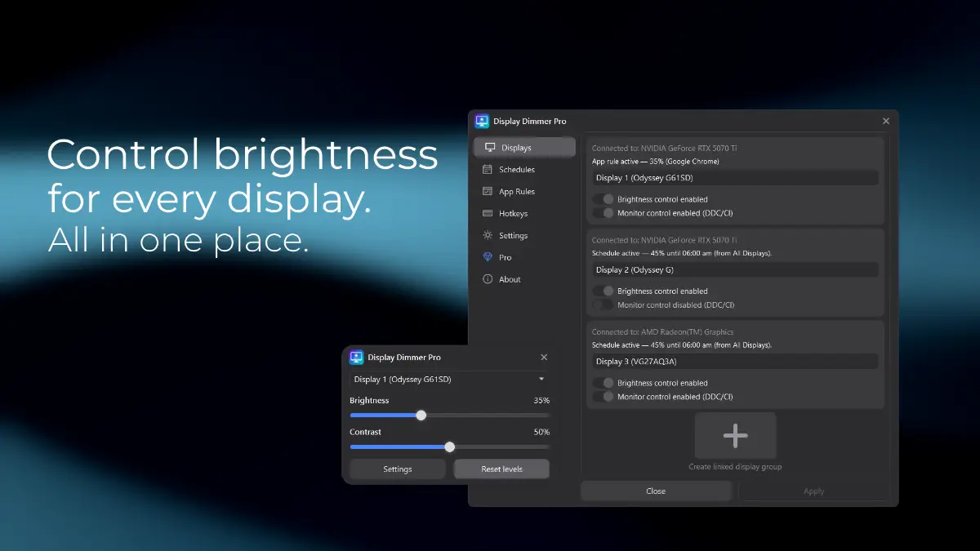Toggle Monitor control DDC/CI for Display 1
Image resolution: width=980 pixels, height=551 pixels.
[604, 213]
